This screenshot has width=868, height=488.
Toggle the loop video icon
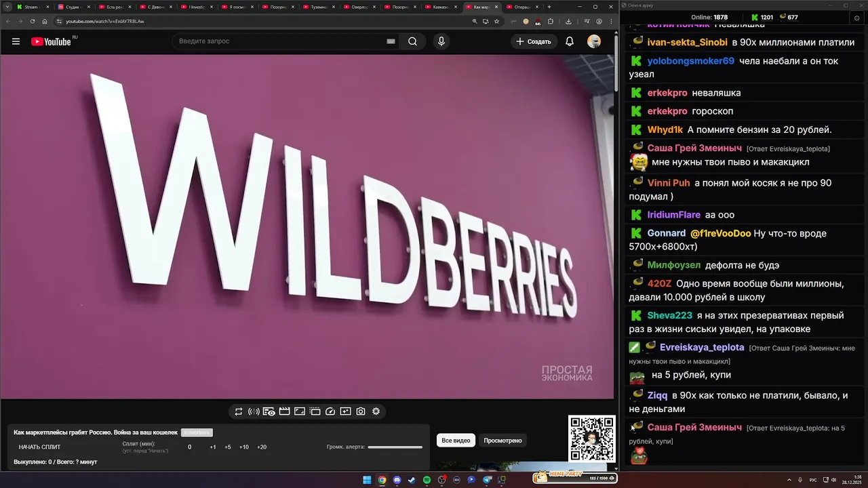(239, 411)
